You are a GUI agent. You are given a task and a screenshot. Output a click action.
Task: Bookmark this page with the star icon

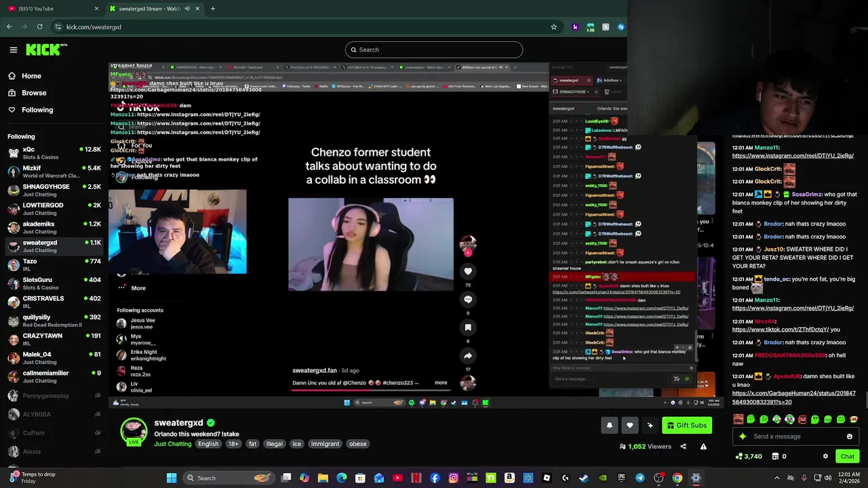point(553,27)
